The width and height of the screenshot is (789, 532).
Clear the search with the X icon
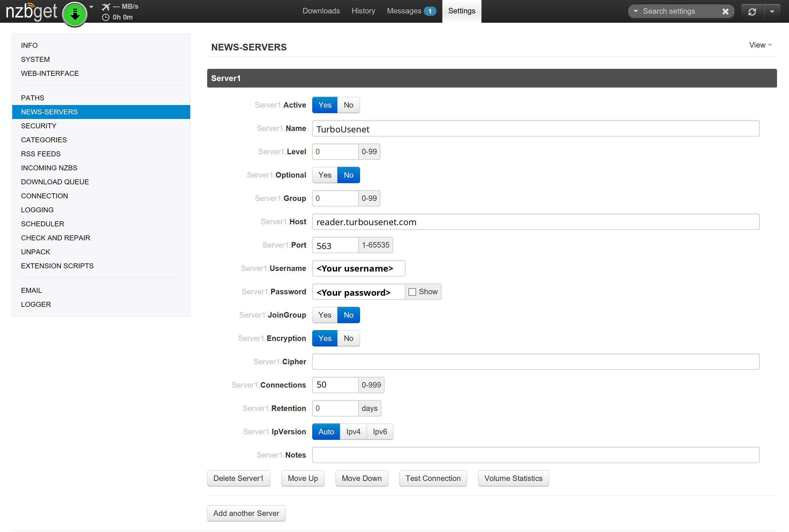click(x=725, y=12)
